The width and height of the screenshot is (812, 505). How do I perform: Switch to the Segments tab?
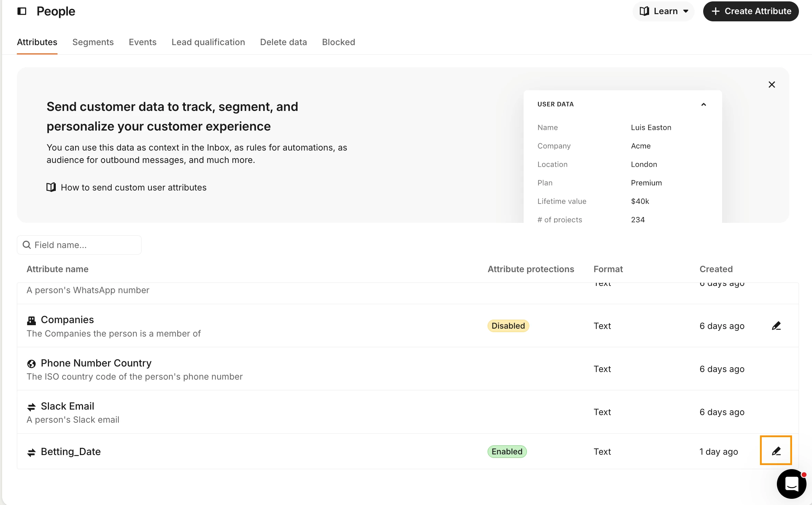[x=93, y=42]
